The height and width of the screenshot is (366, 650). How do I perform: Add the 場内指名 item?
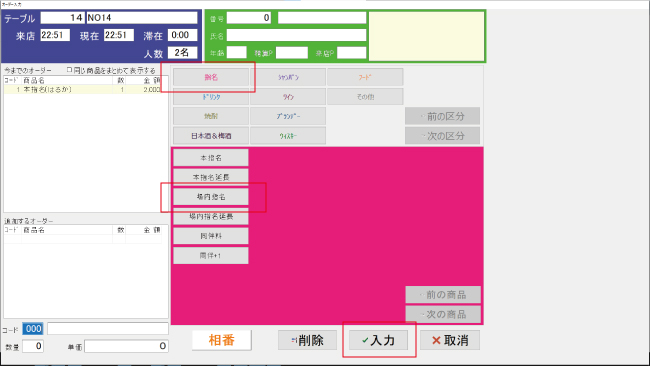pyautogui.click(x=211, y=196)
